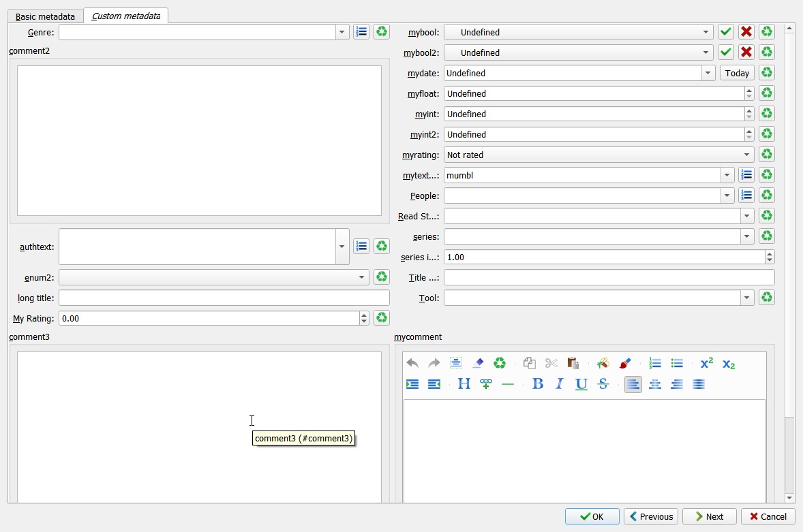Clear the myfloat field recycle icon
Screen dimensions: 803x532
click(x=767, y=93)
